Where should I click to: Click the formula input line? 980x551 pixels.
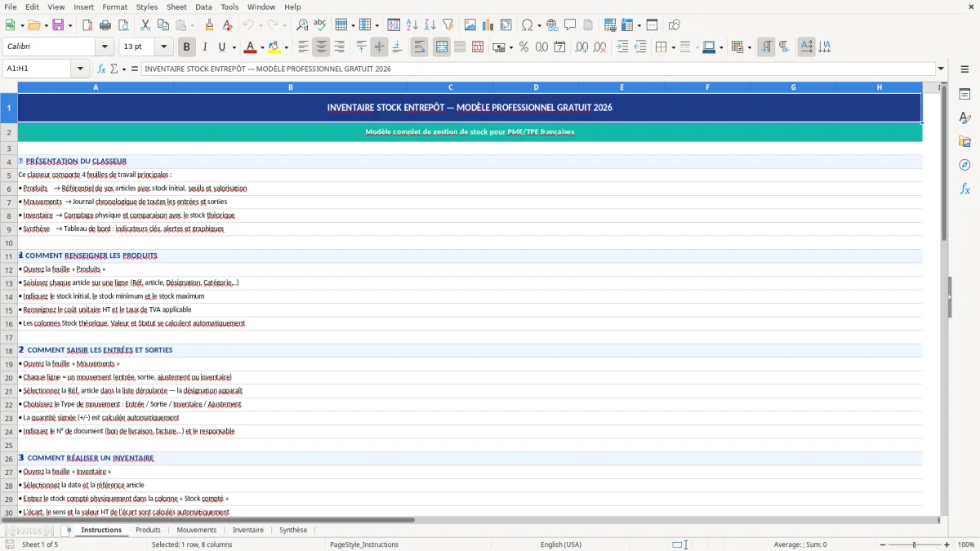coord(538,69)
